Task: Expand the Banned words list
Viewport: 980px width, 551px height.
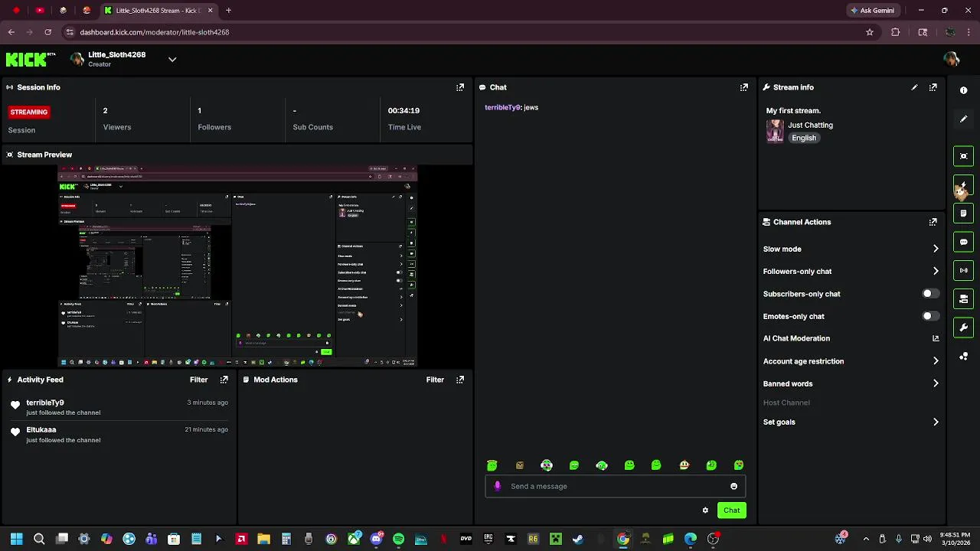Action: tap(936, 383)
